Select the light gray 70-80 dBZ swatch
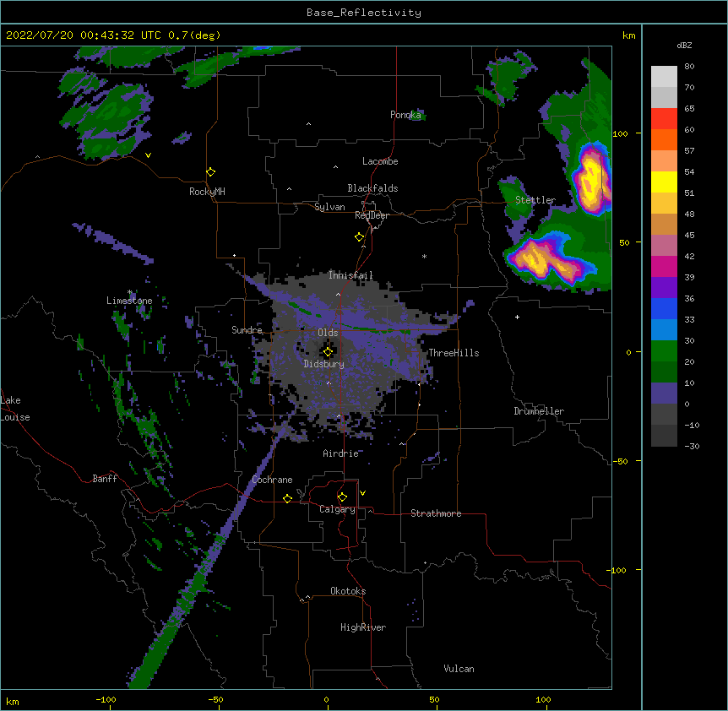This screenshot has height=711, width=728. [664, 77]
